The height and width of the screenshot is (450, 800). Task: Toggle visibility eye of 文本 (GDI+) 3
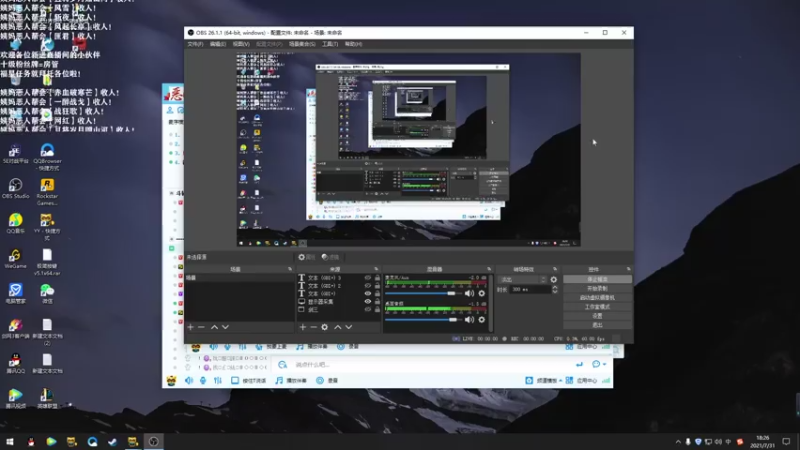point(367,278)
